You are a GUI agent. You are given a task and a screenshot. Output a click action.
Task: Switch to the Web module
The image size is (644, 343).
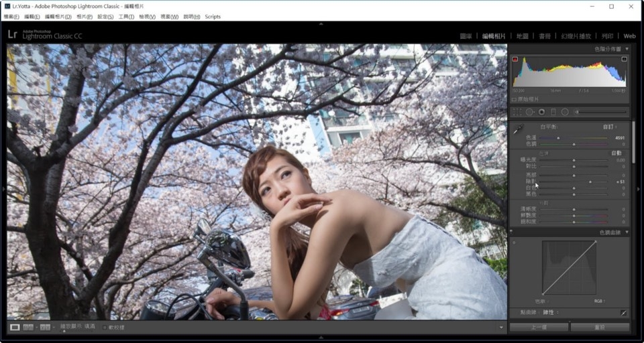click(629, 36)
